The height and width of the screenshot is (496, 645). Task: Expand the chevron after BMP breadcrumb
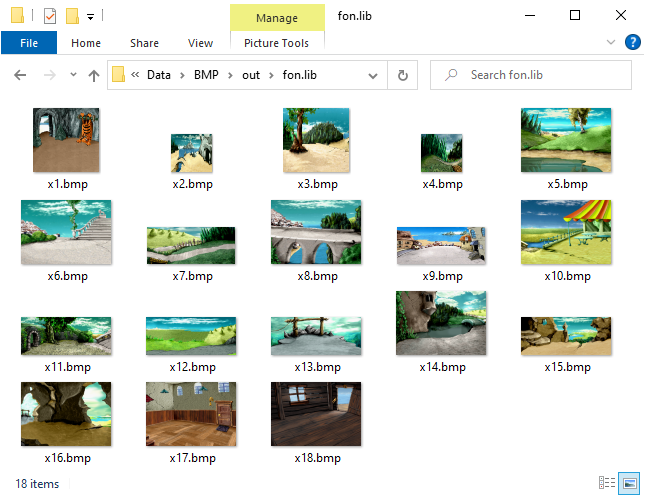pos(230,75)
